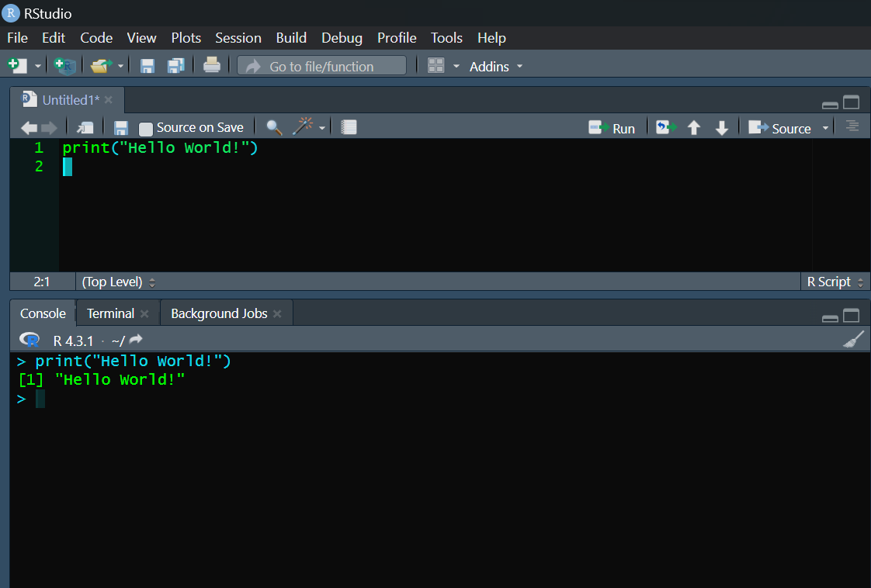Click the Run button

(612, 128)
